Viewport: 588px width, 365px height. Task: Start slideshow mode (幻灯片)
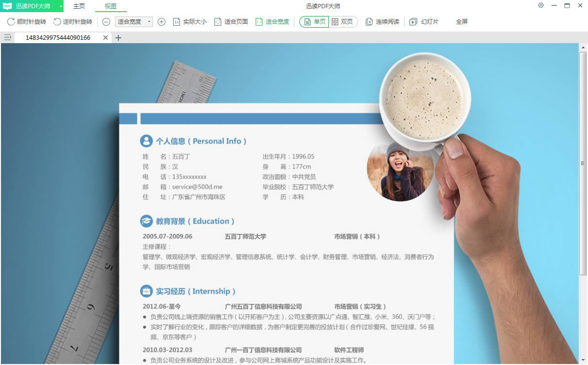click(x=424, y=22)
